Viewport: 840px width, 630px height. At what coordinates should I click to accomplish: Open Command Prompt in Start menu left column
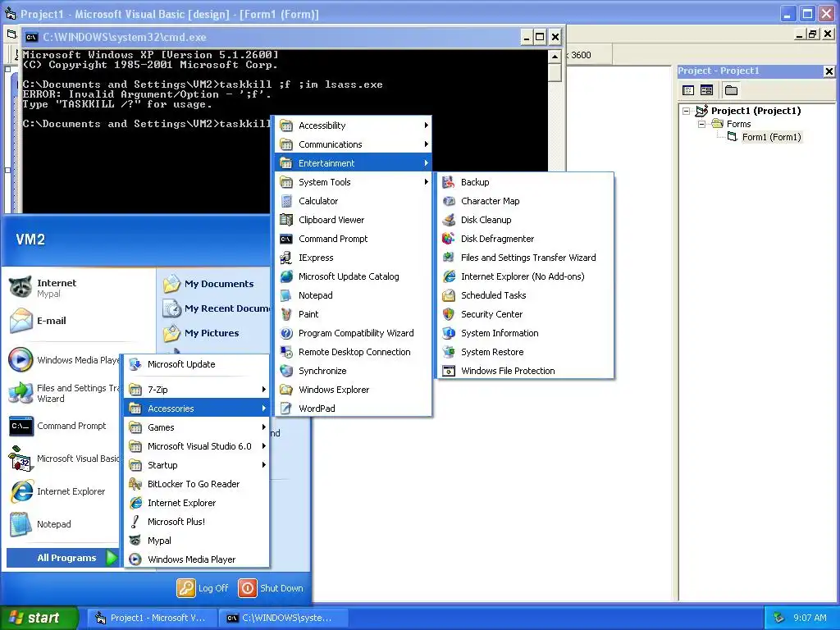(x=63, y=426)
